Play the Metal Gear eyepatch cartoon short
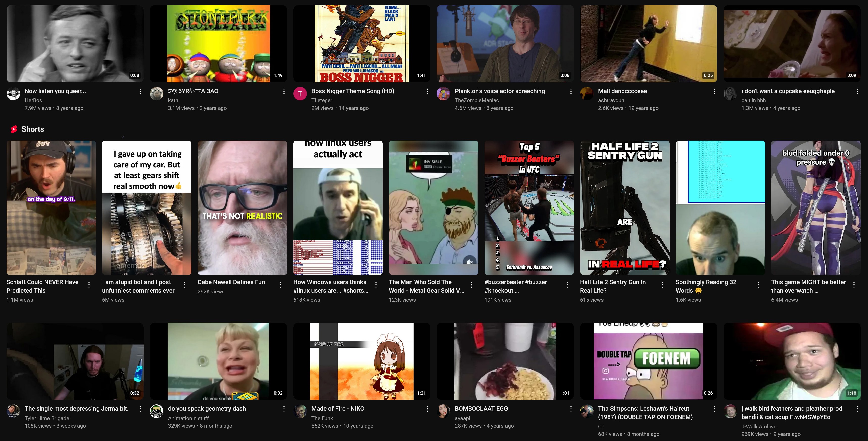868x441 pixels. [434, 208]
